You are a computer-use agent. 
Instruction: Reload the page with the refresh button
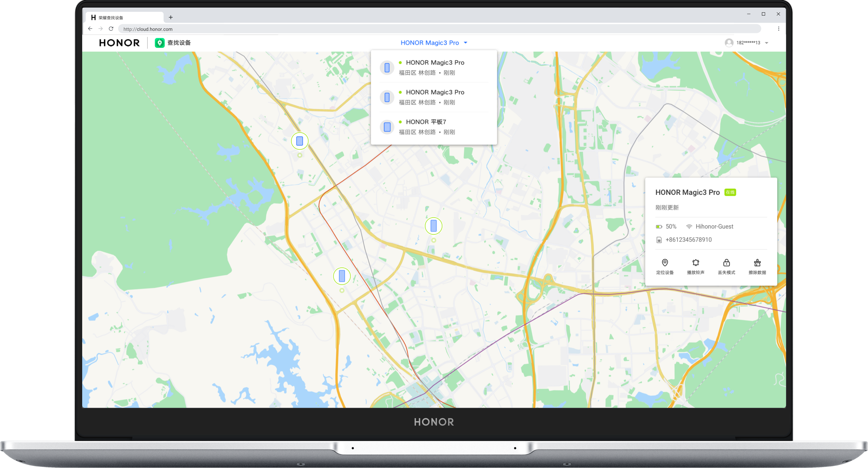[x=111, y=29]
